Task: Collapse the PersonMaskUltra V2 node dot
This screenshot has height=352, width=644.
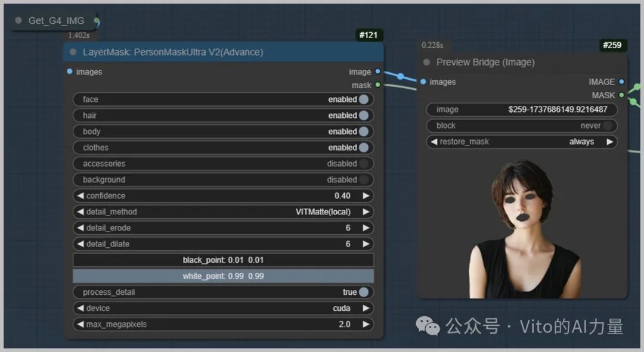Action: pos(73,52)
